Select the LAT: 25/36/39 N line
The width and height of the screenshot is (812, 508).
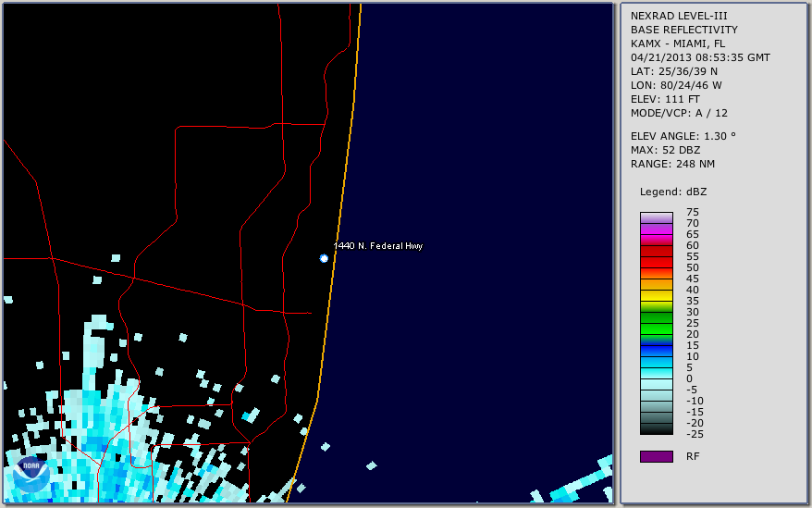[x=673, y=71]
